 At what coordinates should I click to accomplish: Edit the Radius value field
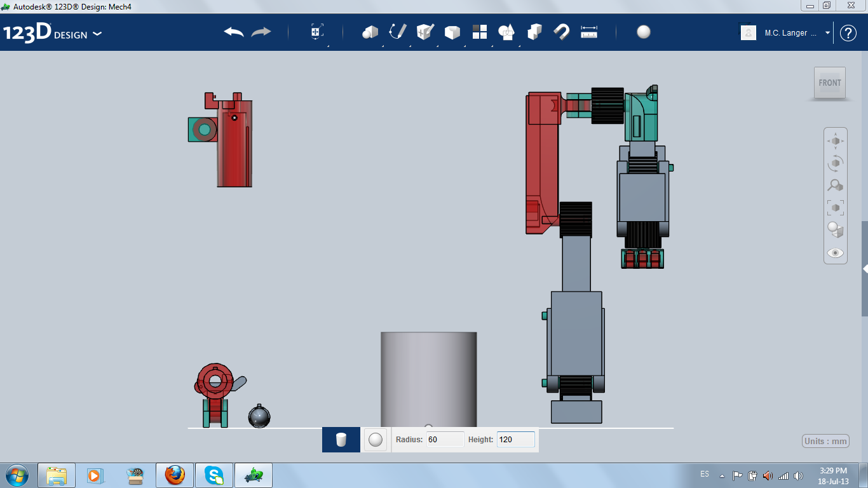[445, 439]
